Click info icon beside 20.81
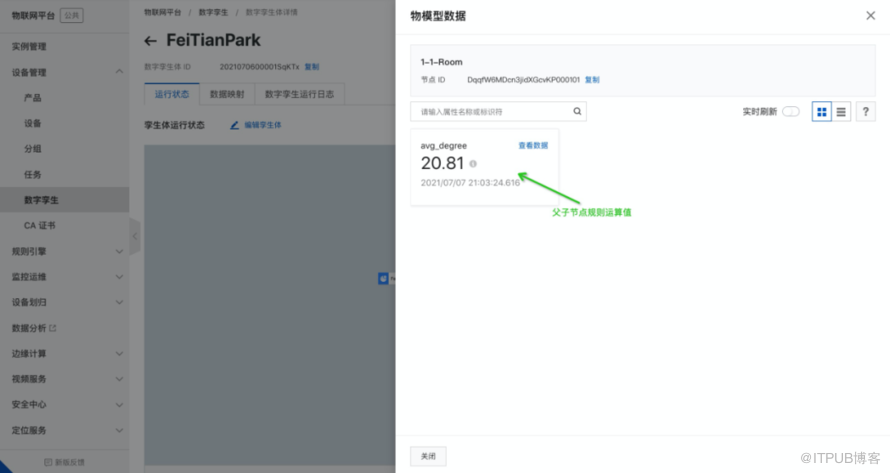 (x=473, y=164)
